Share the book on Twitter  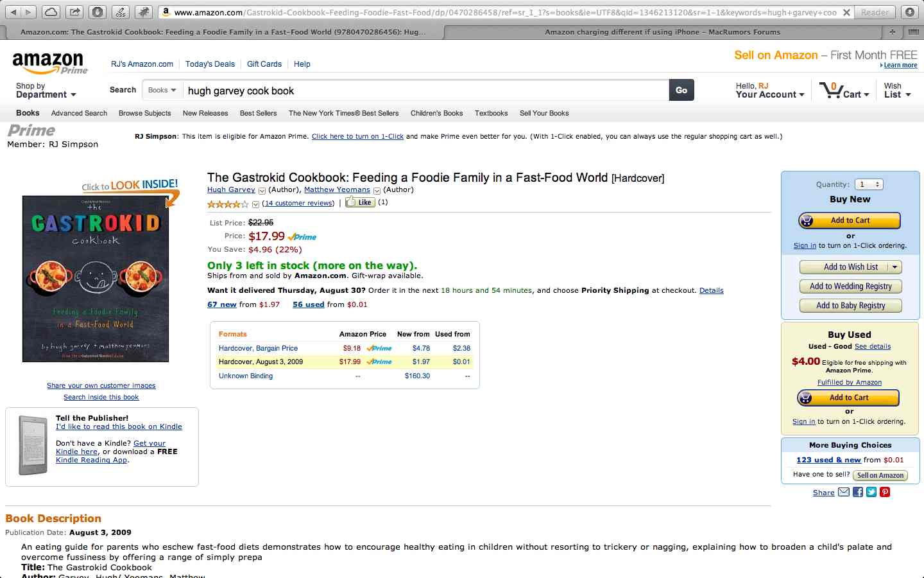871,492
